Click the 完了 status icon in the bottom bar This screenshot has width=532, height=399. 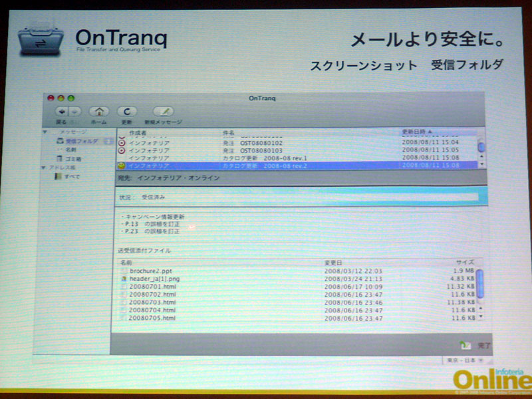(x=465, y=345)
